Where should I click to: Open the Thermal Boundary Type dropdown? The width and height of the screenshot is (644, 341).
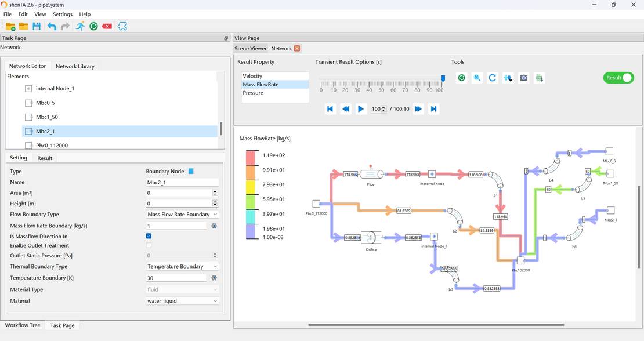[x=182, y=266]
